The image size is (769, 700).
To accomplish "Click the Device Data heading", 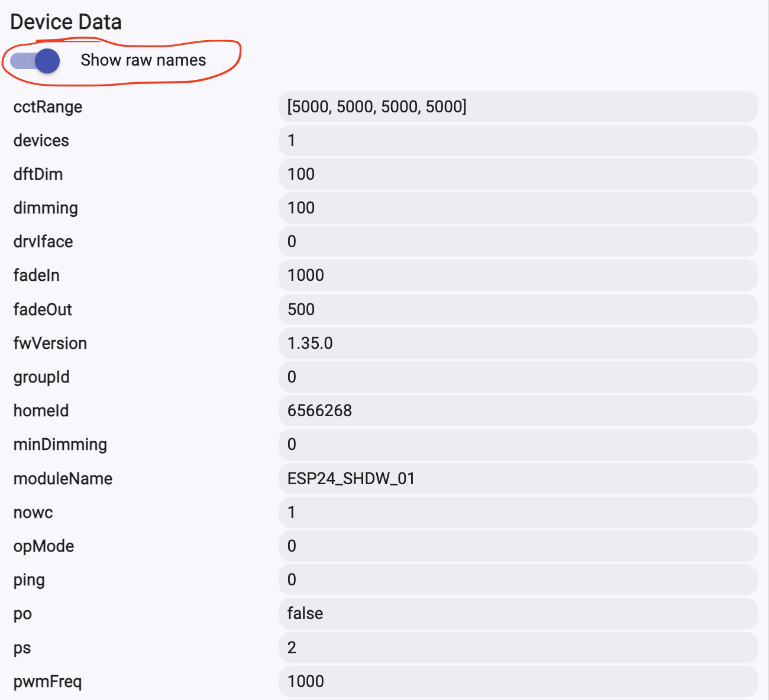I will click(66, 22).
